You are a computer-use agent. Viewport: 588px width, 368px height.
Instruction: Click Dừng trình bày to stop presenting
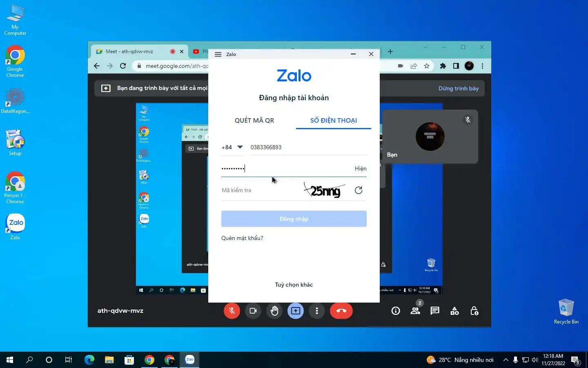(459, 88)
